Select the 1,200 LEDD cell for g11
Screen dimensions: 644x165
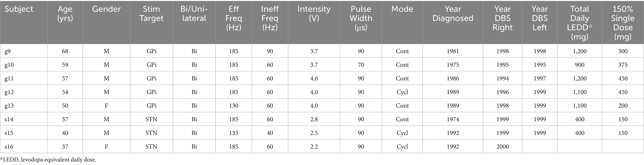tap(579, 79)
